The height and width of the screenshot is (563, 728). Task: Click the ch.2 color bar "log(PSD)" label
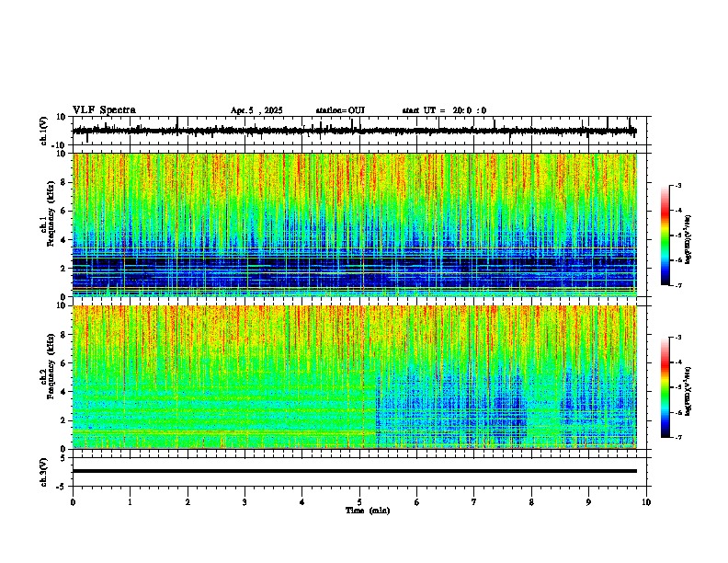click(x=688, y=392)
